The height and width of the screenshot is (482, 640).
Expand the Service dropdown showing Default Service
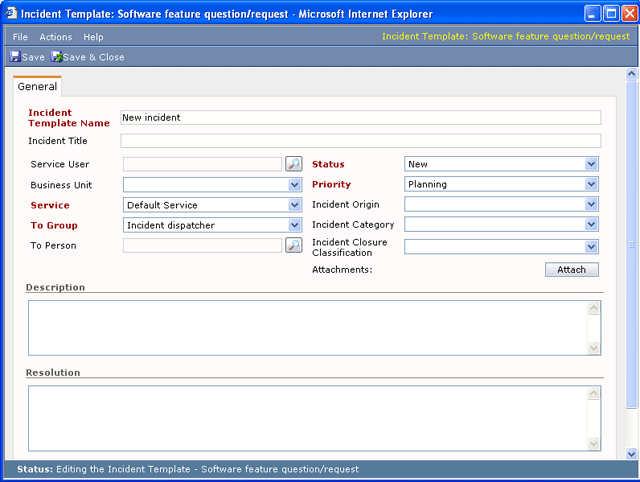tap(294, 205)
